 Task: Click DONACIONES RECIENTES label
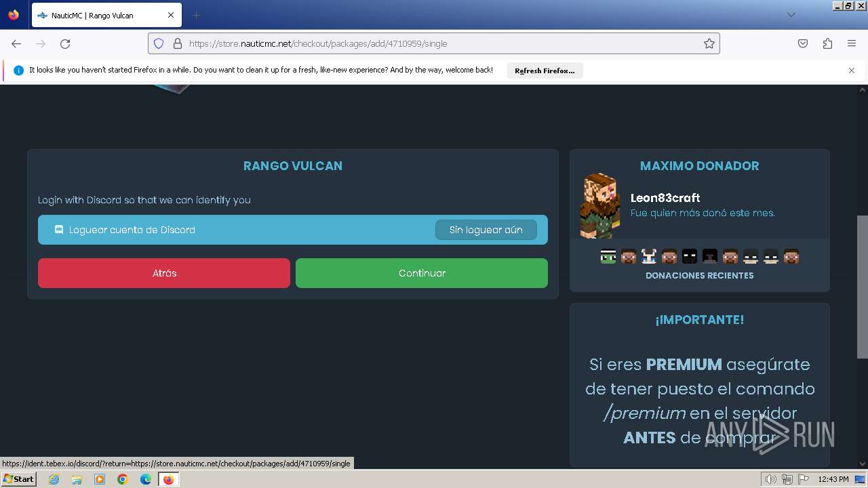[x=699, y=276]
